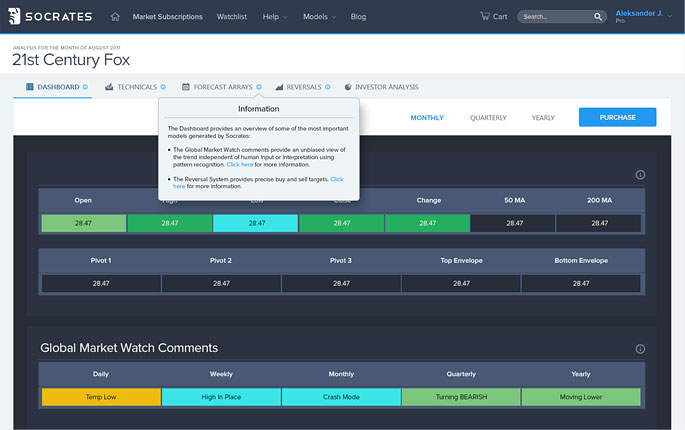Click the cyan Low value 28.47 cell
The width and height of the screenshot is (685, 430).
coord(256,223)
